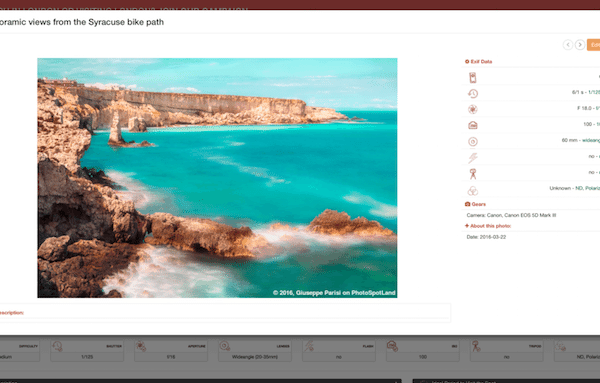Click the Shutter 1/125 card in background
This screenshot has width=600, height=383.
pos(87,351)
